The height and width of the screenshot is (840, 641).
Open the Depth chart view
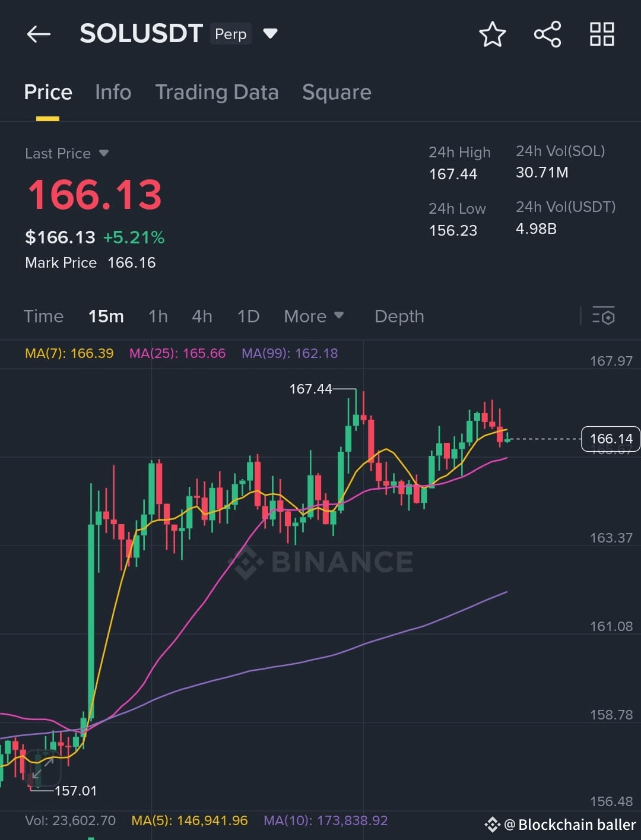coord(399,316)
